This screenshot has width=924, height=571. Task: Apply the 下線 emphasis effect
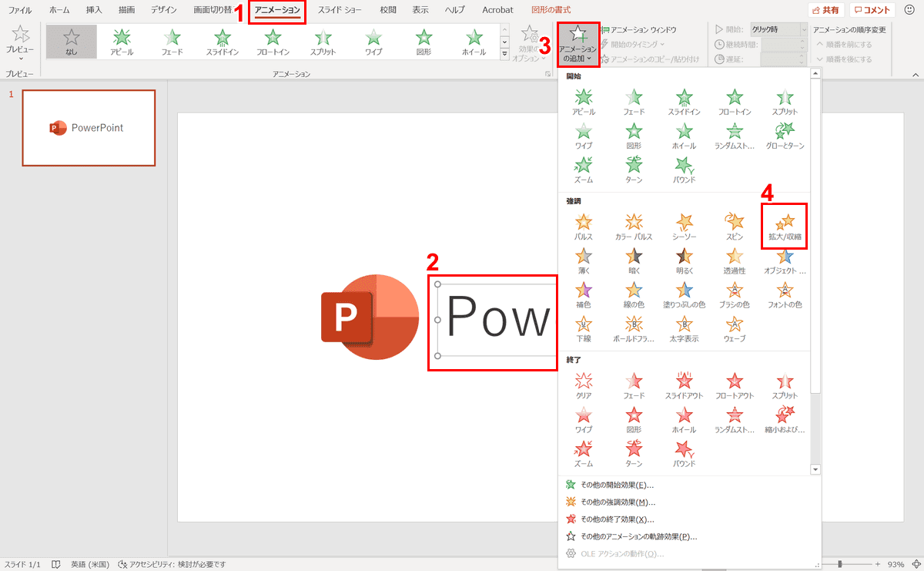click(x=584, y=329)
